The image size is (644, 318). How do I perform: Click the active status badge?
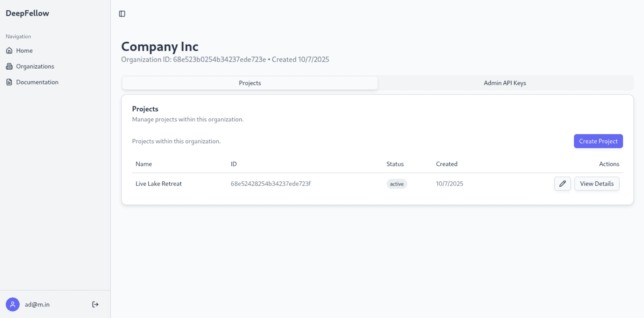397,184
